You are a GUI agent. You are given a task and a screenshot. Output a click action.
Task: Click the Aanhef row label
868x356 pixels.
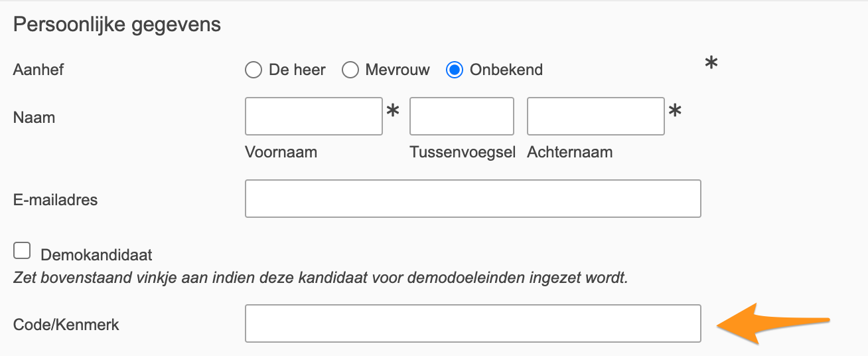coord(38,70)
